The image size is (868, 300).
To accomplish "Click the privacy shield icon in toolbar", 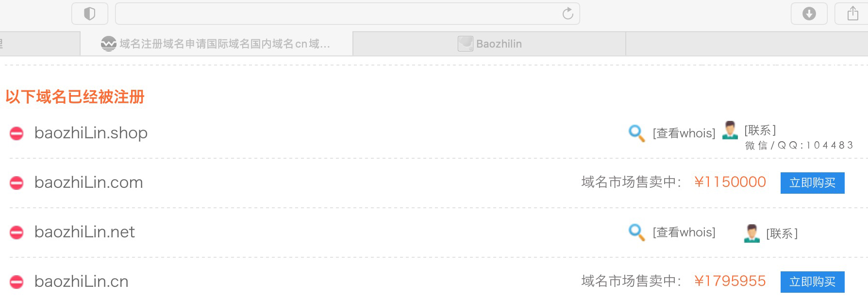I will [89, 14].
